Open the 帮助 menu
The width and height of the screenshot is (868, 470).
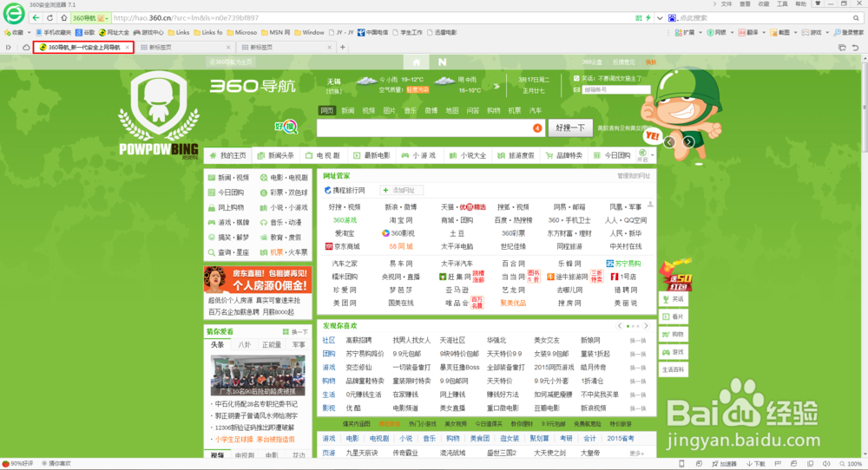coord(801,3)
